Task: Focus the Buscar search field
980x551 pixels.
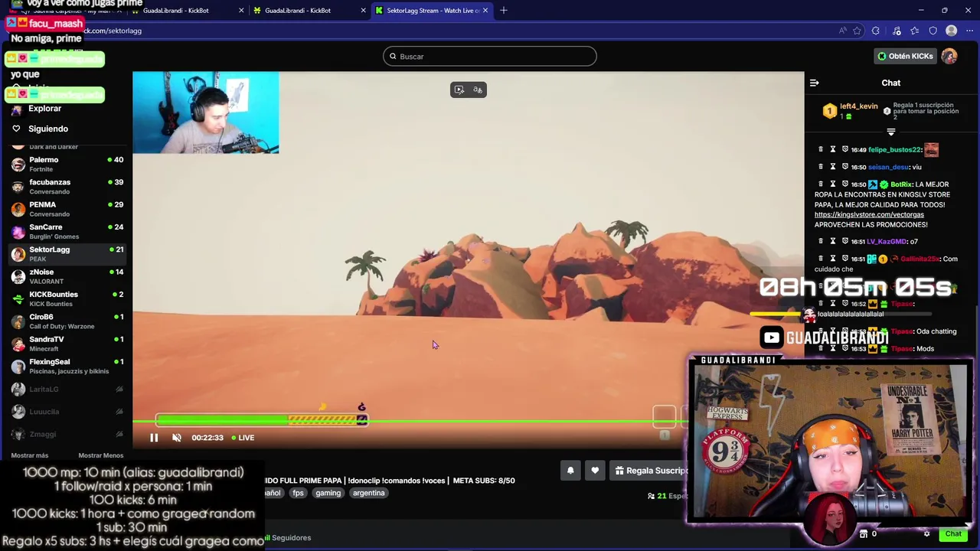Action: click(489, 57)
